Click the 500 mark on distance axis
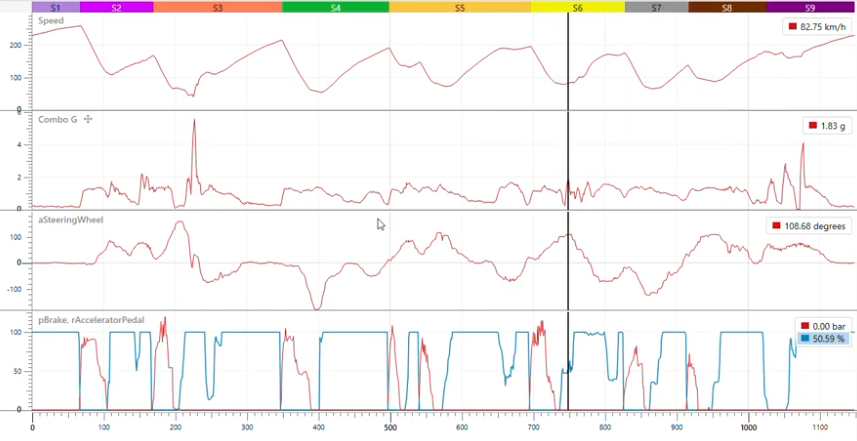The height and width of the screenshot is (441, 857). [x=390, y=427]
